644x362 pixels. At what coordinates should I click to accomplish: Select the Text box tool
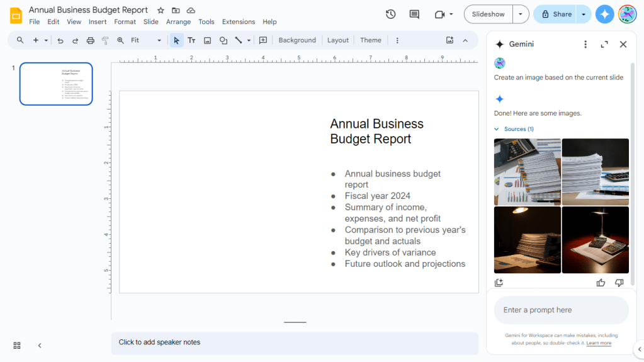(191, 40)
